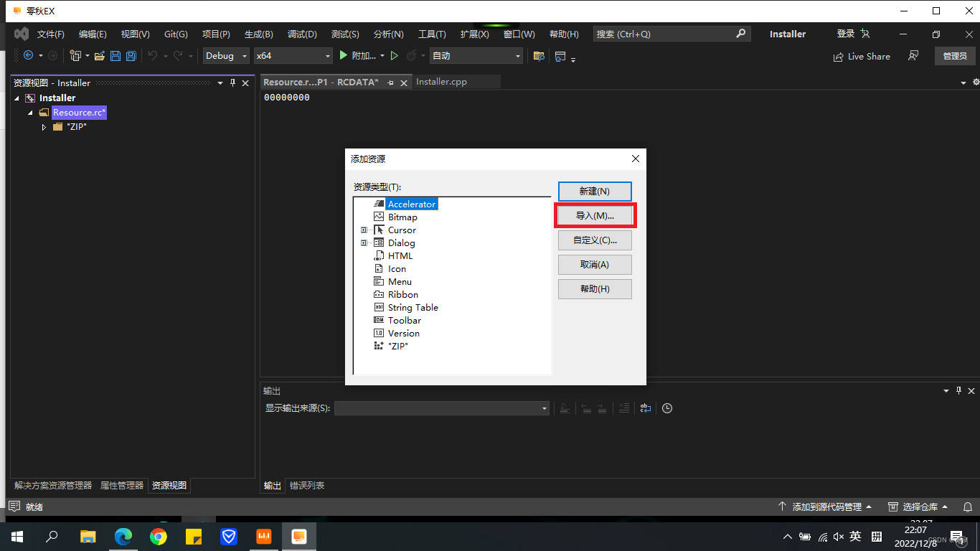
Task: Click the 新建(N) button
Action: pos(595,192)
